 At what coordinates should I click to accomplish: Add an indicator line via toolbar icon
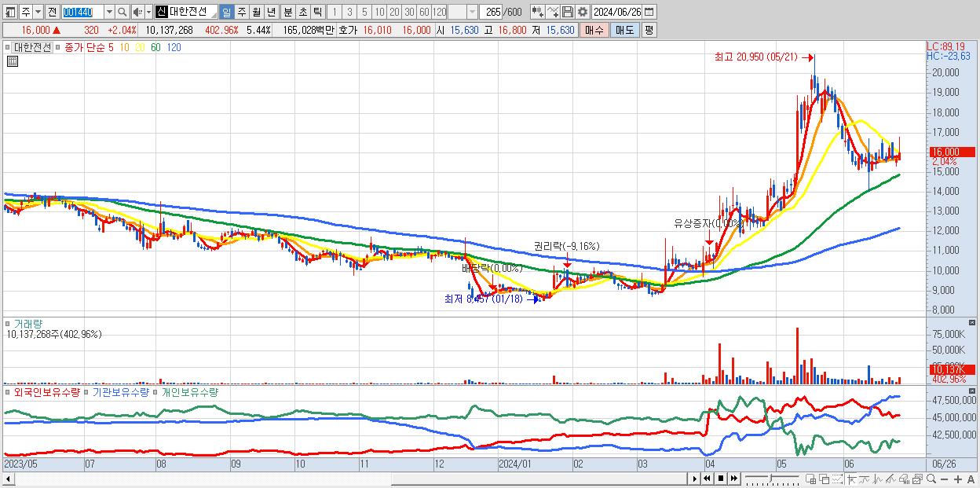coord(553,12)
